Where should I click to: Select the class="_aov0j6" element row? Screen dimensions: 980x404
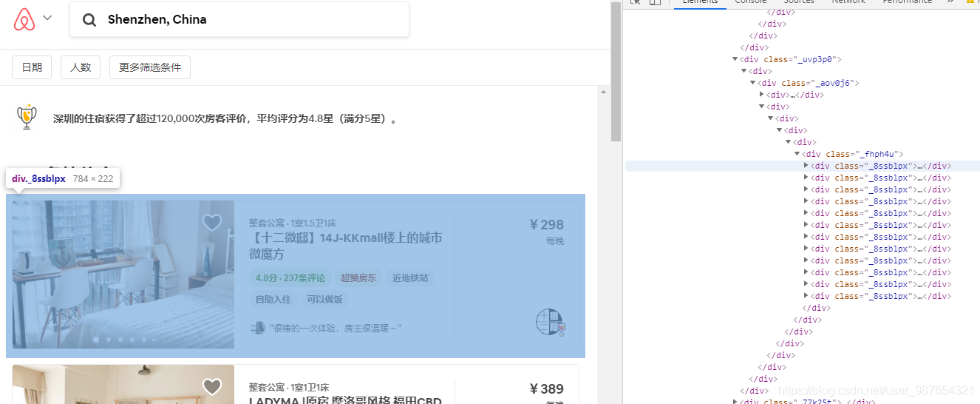click(x=809, y=83)
